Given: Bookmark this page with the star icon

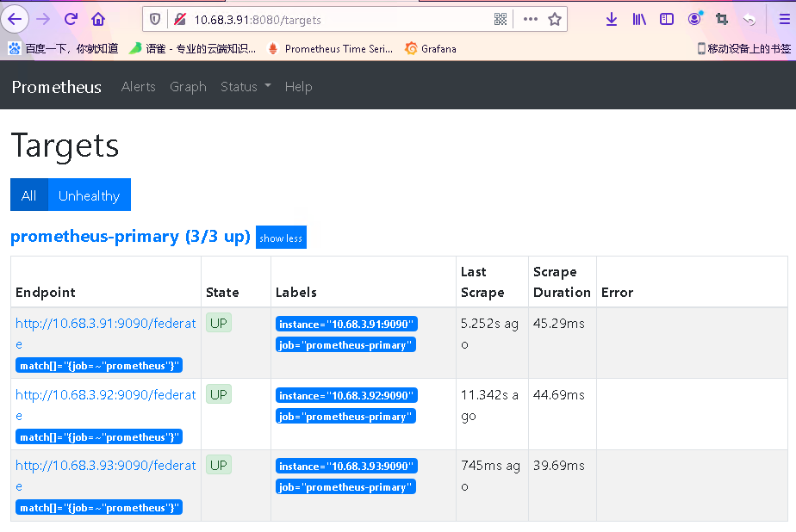Looking at the screenshot, I should click(555, 19).
